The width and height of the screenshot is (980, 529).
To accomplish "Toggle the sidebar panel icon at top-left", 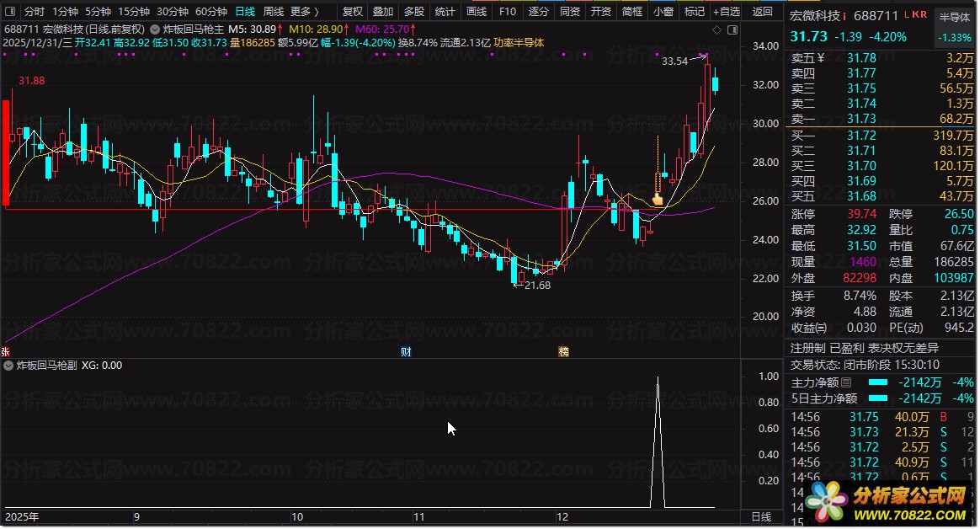I will [10, 11].
